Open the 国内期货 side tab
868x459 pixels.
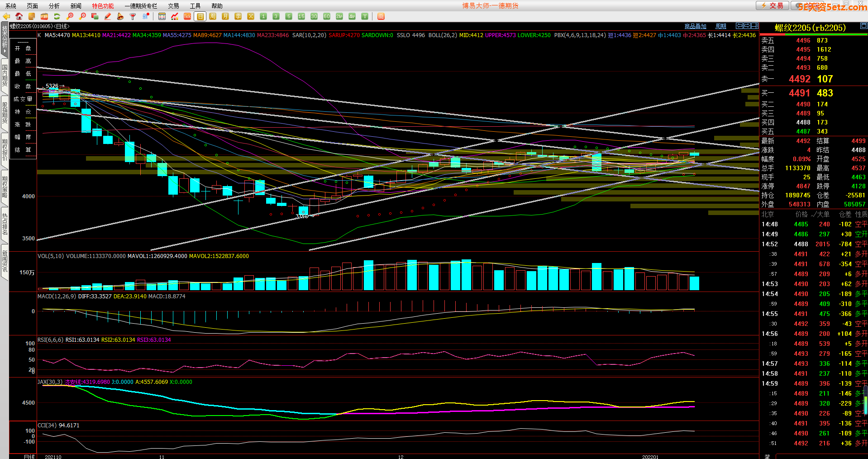(x=5, y=76)
